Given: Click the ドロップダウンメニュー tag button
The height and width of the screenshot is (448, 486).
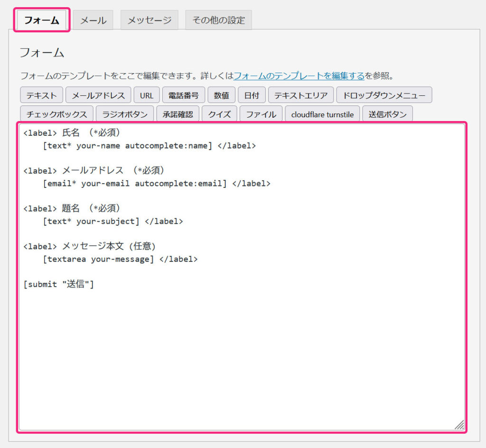Looking at the screenshot, I should pyautogui.click(x=384, y=95).
